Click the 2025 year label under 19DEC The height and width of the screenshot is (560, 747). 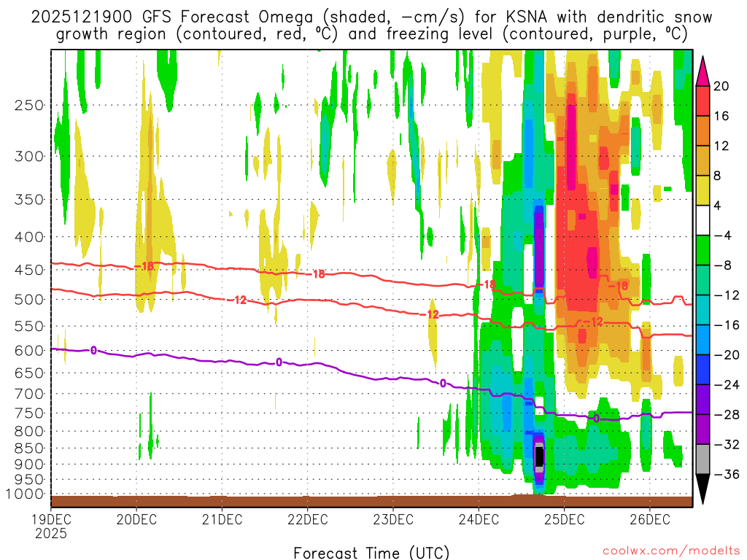click(51, 533)
